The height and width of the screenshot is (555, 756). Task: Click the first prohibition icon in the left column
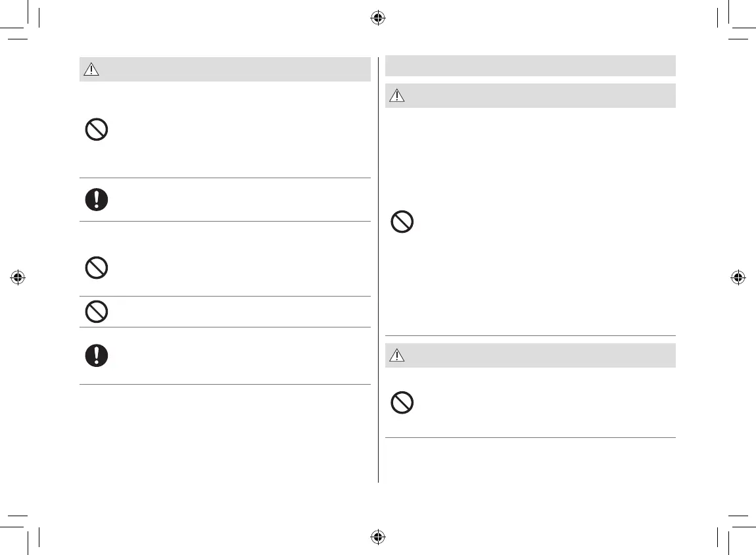click(x=97, y=130)
